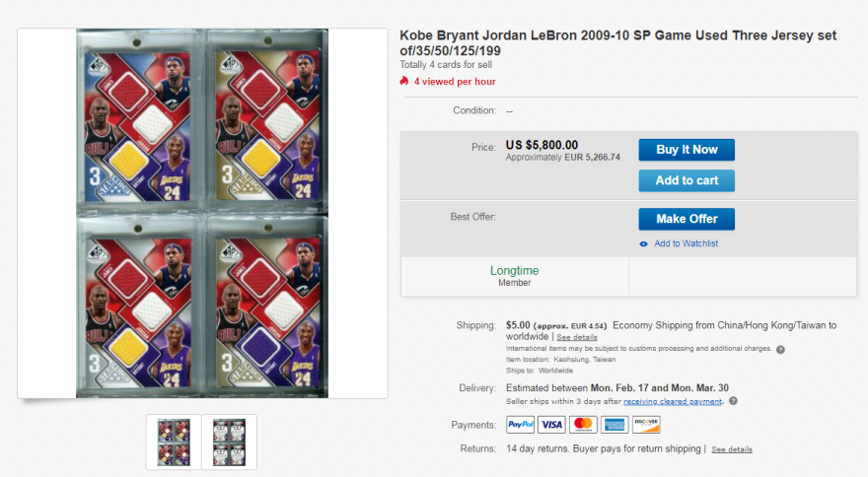
Task: Click the main jersey cards product image
Action: coord(202,214)
